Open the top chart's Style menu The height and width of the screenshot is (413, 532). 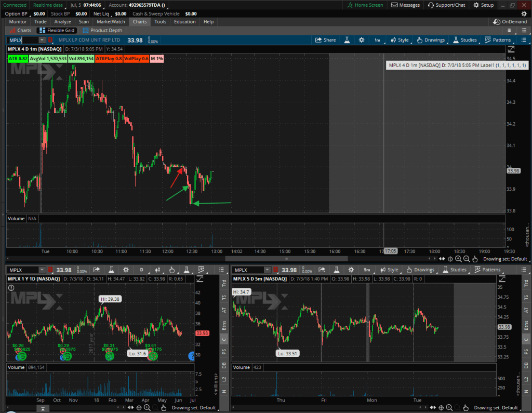pos(400,40)
